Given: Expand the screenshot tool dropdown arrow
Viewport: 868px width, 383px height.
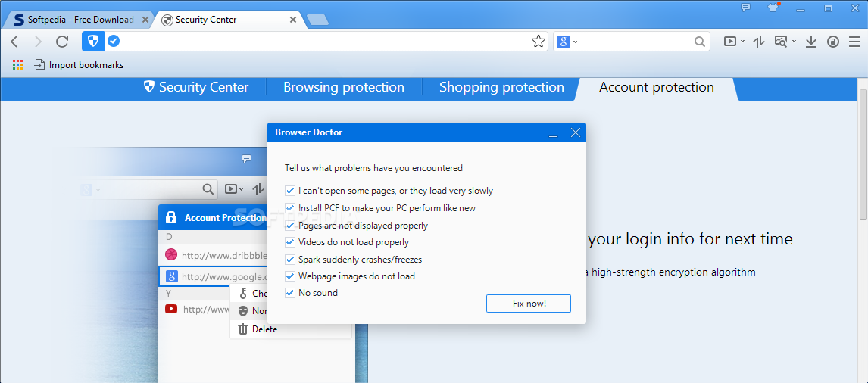Looking at the screenshot, I should click(x=794, y=42).
